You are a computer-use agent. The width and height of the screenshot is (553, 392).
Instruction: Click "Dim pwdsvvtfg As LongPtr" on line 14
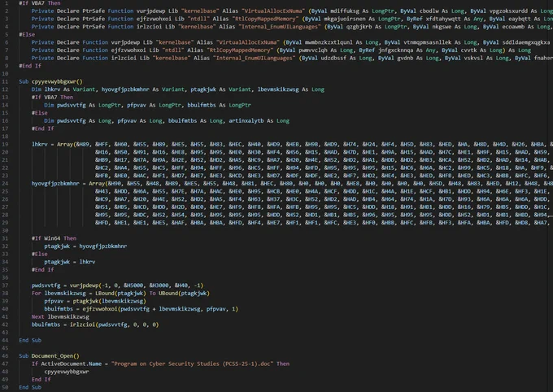tap(83, 105)
